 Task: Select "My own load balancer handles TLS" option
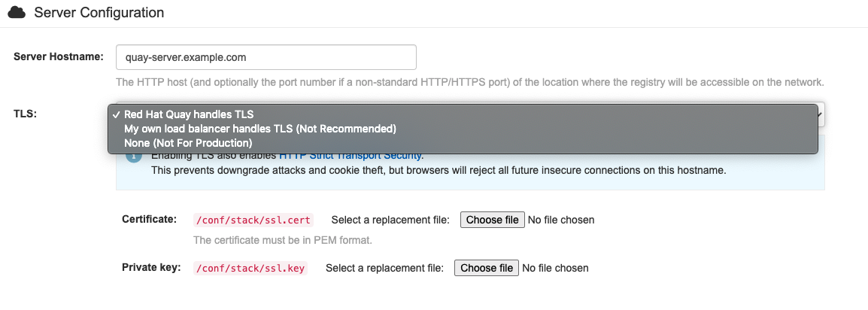(x=259, y=129)
